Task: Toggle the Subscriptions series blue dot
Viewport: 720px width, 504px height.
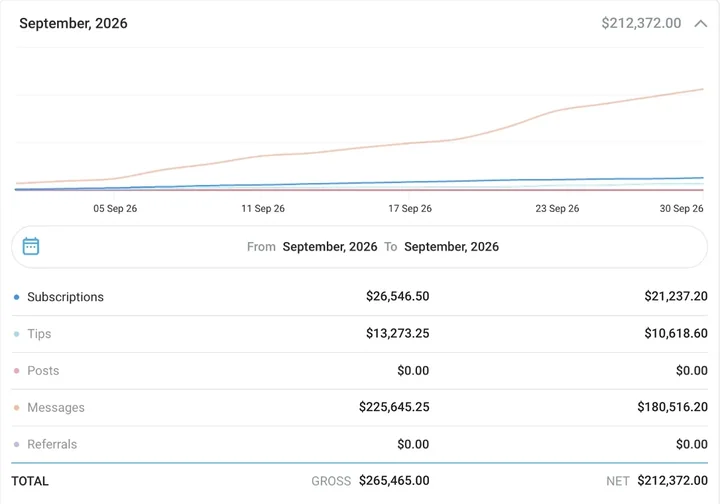Action: pos(17,297)
